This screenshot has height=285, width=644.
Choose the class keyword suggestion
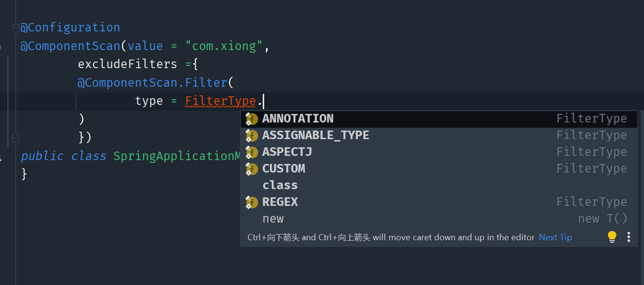click(x=438, y=185)
